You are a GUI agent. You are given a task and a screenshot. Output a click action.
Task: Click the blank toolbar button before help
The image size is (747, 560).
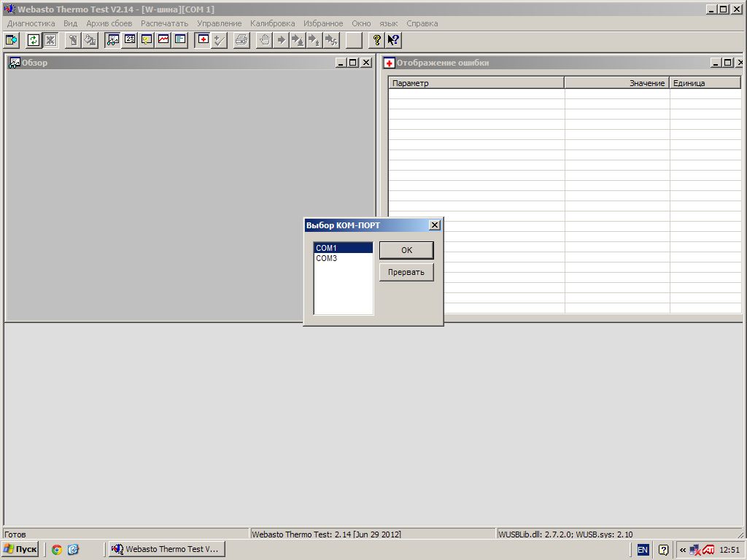[x=354, y=41]
